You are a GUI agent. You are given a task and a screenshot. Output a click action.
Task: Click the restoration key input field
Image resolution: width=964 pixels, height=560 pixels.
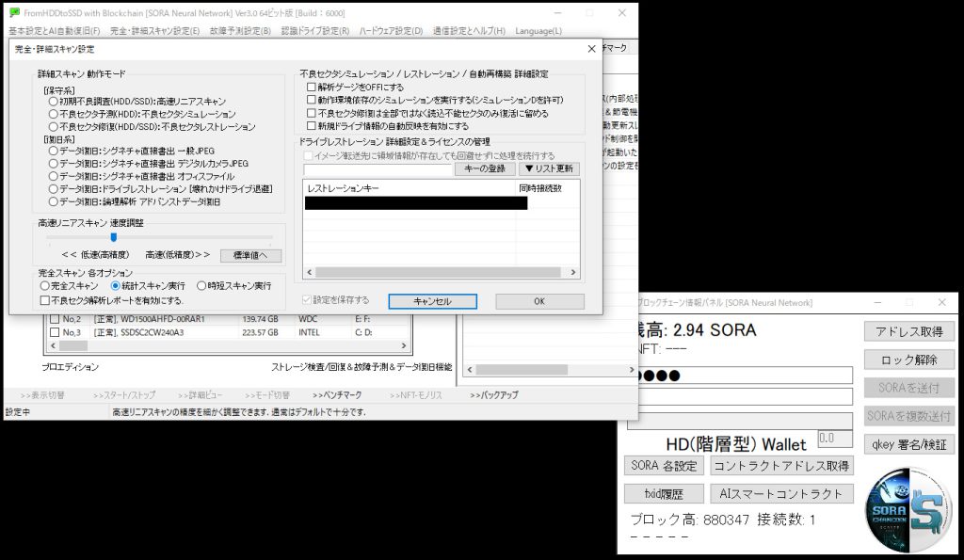click(x=378, y=169)
